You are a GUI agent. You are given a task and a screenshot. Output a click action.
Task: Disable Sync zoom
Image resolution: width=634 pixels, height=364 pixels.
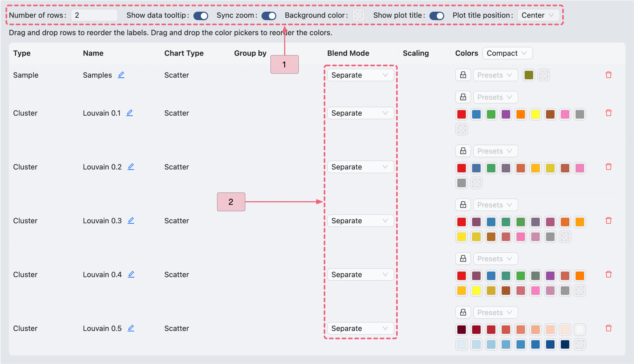point(269,16)
